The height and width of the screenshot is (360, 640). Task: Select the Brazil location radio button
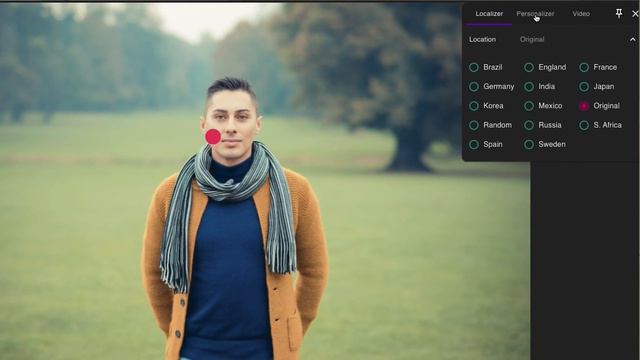point(473,67)
